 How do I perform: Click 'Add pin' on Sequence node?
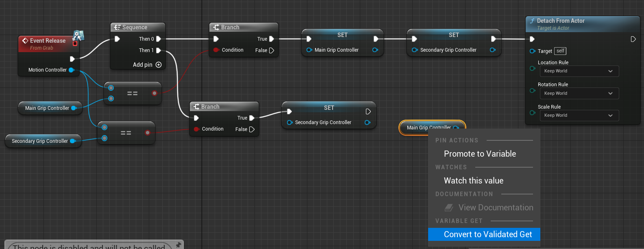(147, 65)
